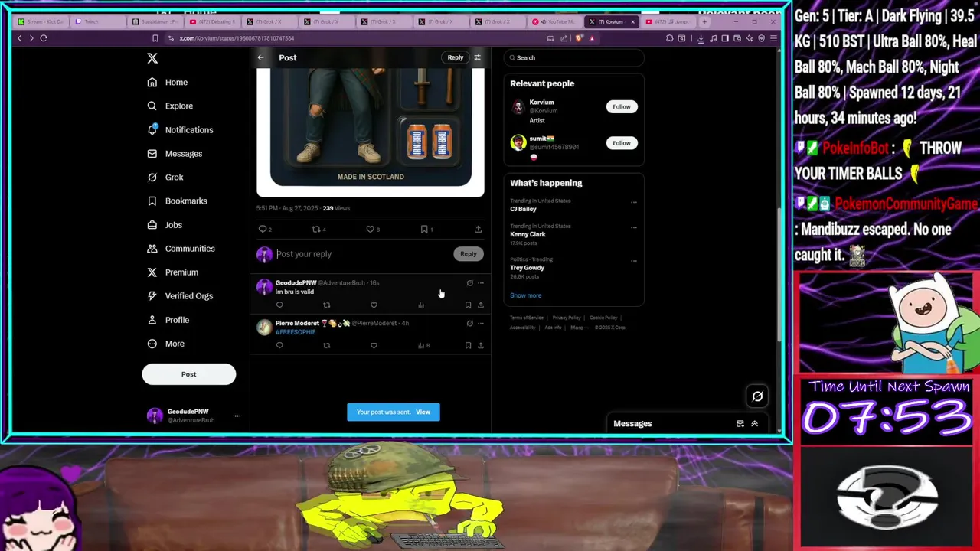
Task: Open more options on GeodudePNW's reply
Action: pyautogui.click(x=481, y=283)
